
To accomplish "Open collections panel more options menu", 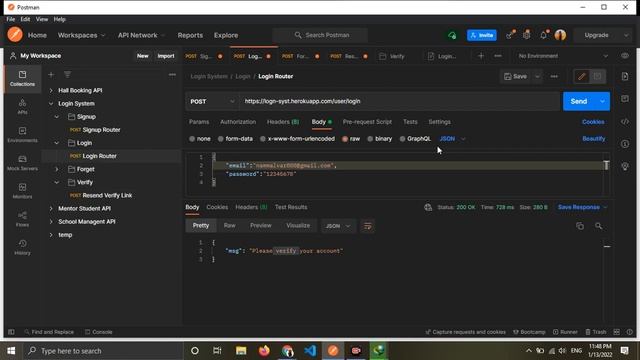I will [x=172, y=75].
